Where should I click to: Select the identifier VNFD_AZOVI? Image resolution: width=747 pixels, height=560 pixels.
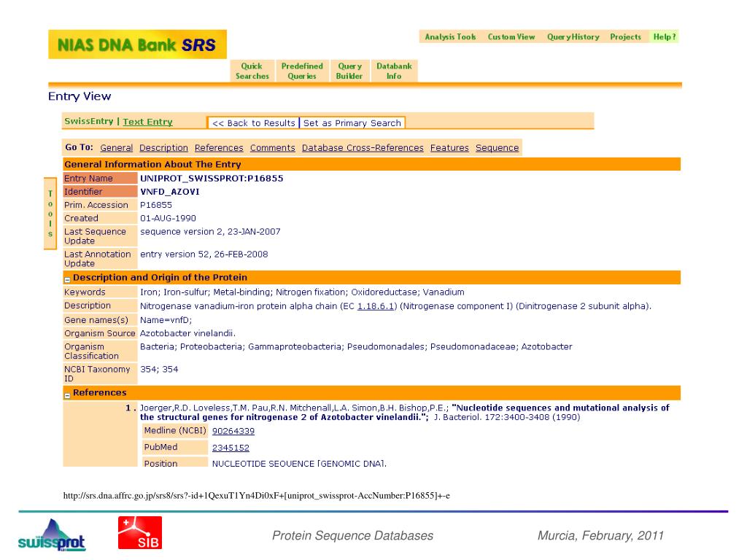pos(169,192)
